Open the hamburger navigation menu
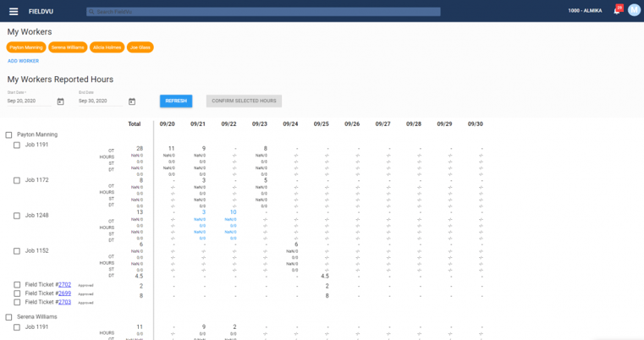This screenshot has height=340, width=644. 14,12
